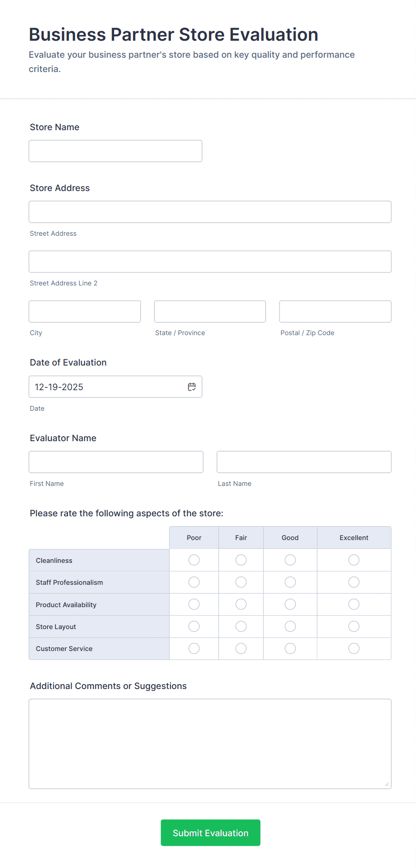Rate Store Layout as Poor
Screen dimensions: 416x868
(194, 626)
